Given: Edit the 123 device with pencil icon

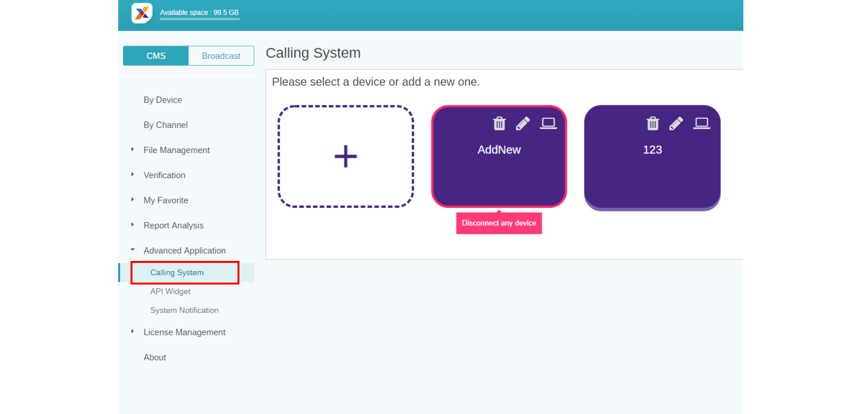Looking at the screenshot, I should tap(676, 124).
